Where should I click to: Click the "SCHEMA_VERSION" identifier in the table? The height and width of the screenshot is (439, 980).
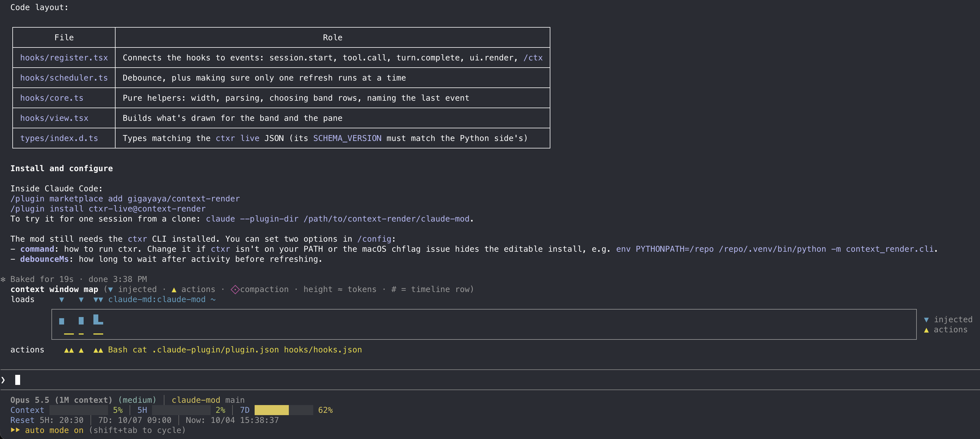tap(347, 139)
